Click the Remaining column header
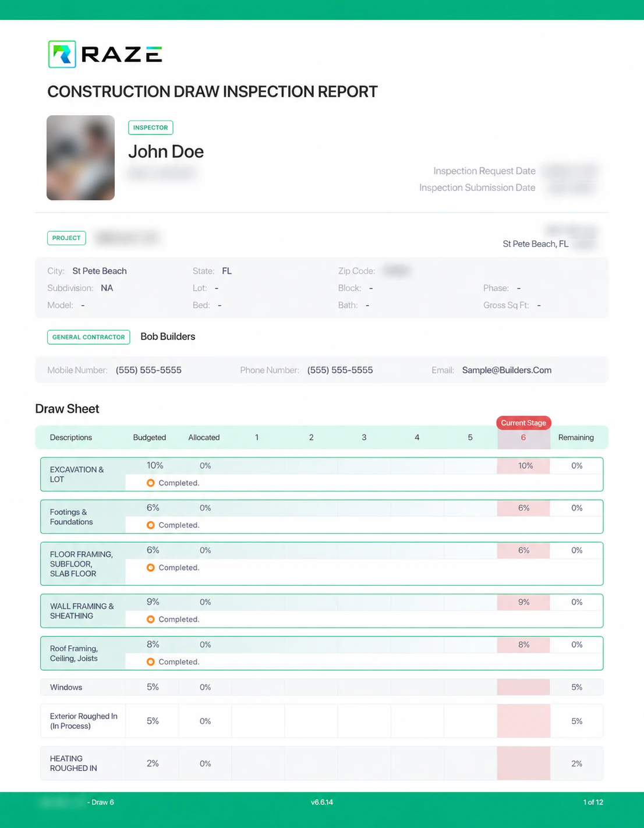The image size is (644, 828). click(576, 437)
